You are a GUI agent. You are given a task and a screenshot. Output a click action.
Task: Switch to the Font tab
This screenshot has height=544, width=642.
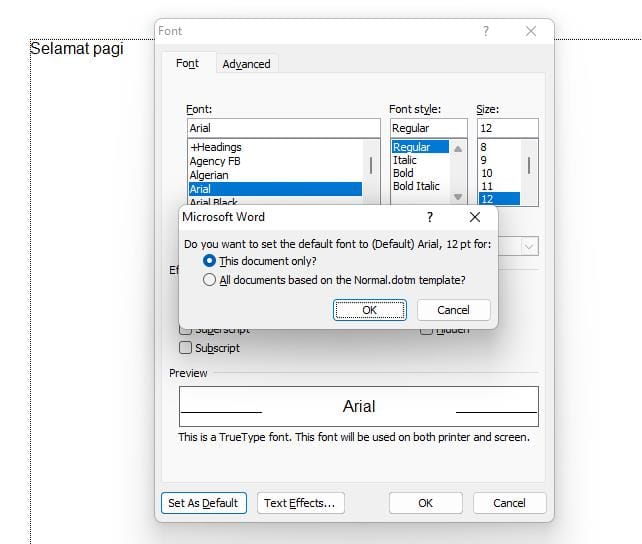pos(187,63)
